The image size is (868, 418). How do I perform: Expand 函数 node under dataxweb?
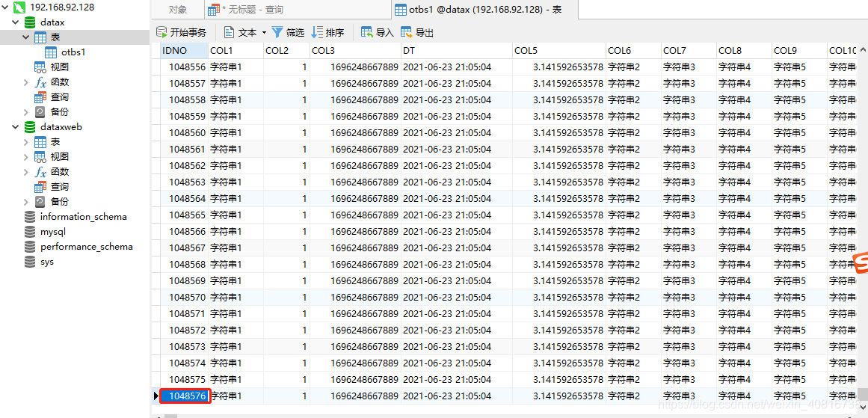[26, 172]
